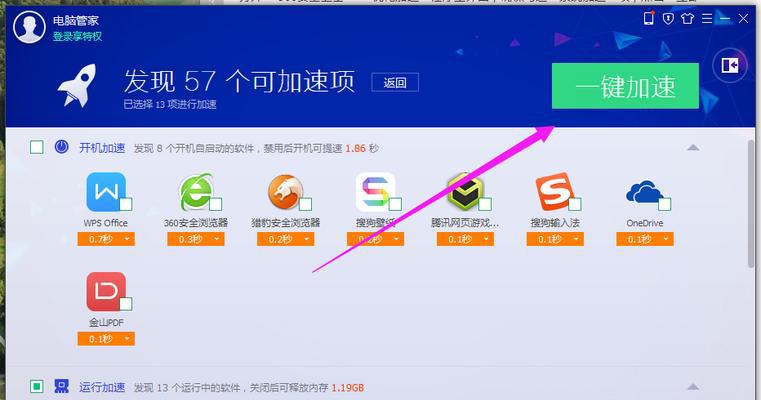Screen dimensions: 761x400
Task: Open the shield security icon in the title bar
Action: pyautogui.click(x=668, y=18)
